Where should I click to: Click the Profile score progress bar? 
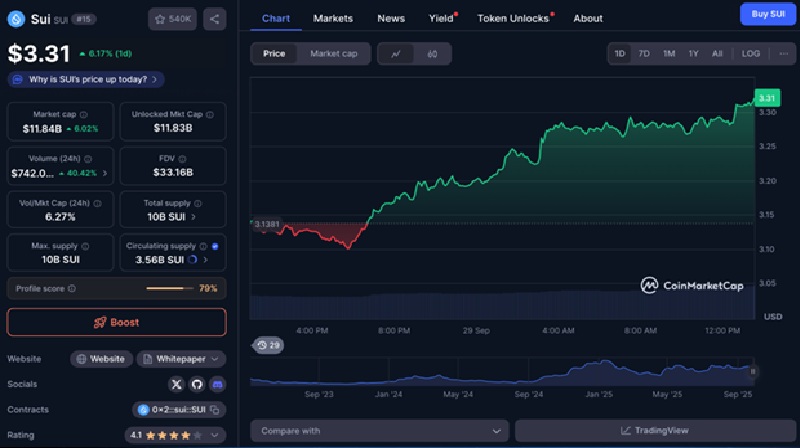click(x=169, y=288)
